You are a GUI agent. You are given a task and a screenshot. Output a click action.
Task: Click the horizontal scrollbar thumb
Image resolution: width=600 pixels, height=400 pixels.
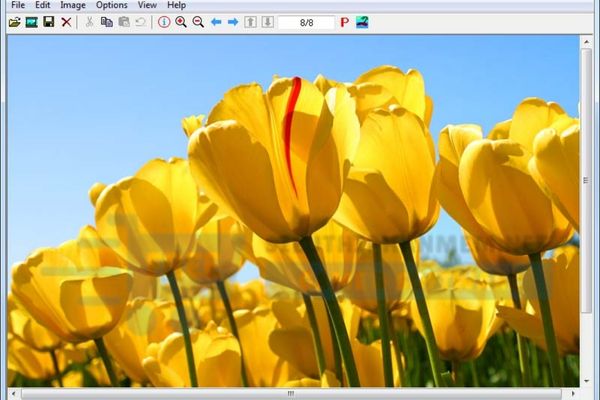(x=292, y=393)
